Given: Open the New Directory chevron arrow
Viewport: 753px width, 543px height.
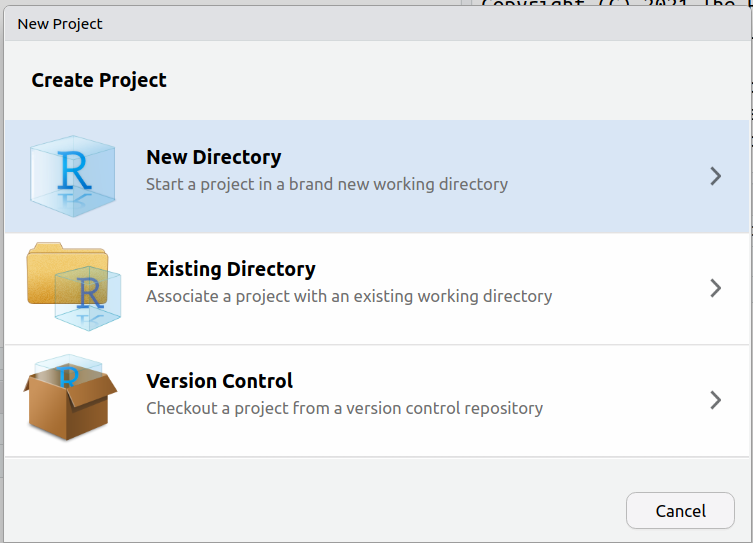Looking at the screenshot, I should (715, 176).
